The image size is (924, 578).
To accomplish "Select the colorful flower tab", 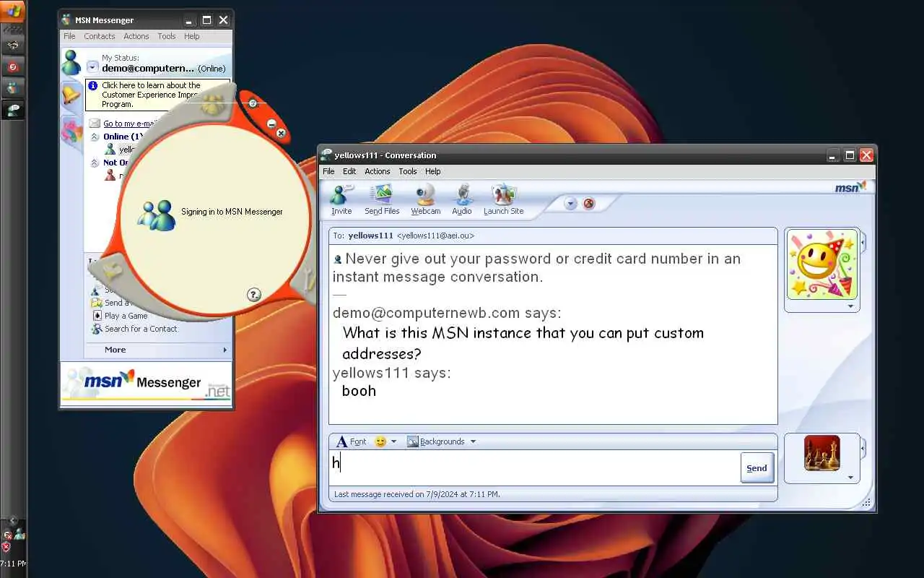I will click(71, 131).
